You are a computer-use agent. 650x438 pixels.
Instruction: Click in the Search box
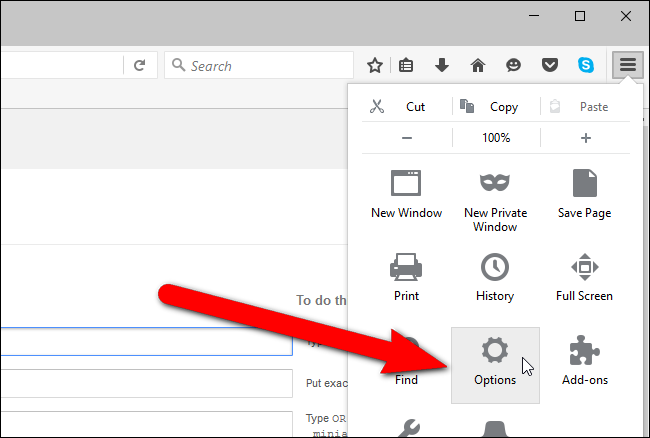(259, 65)
